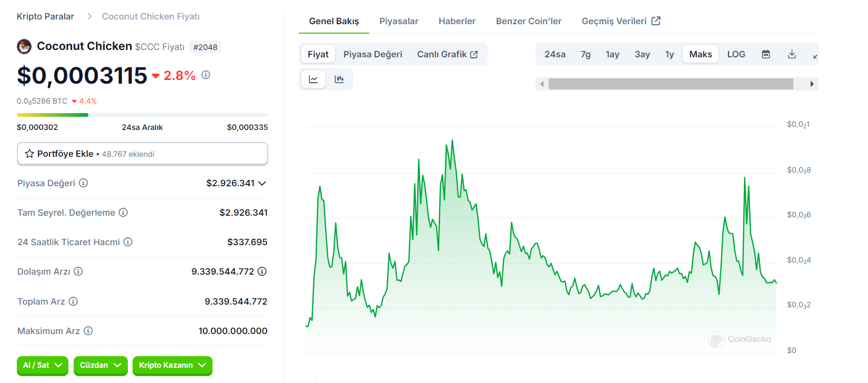Add coin via Portföye Ekle button

tap(143, 154)
